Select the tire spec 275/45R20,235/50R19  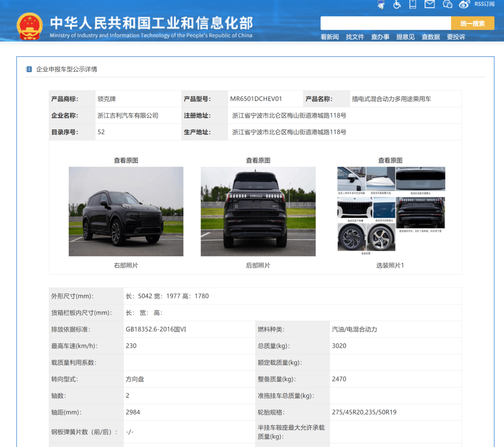click(x=364, y=412)
